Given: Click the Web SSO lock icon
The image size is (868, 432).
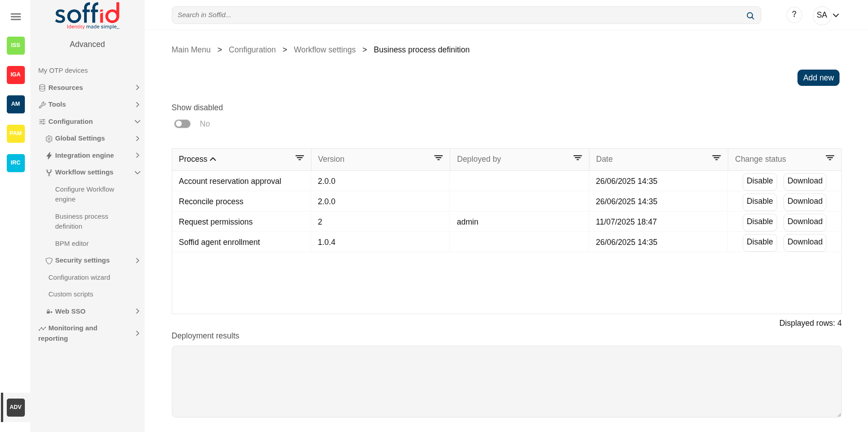Looking at the screenshot, I should click(x=49, y=311).
